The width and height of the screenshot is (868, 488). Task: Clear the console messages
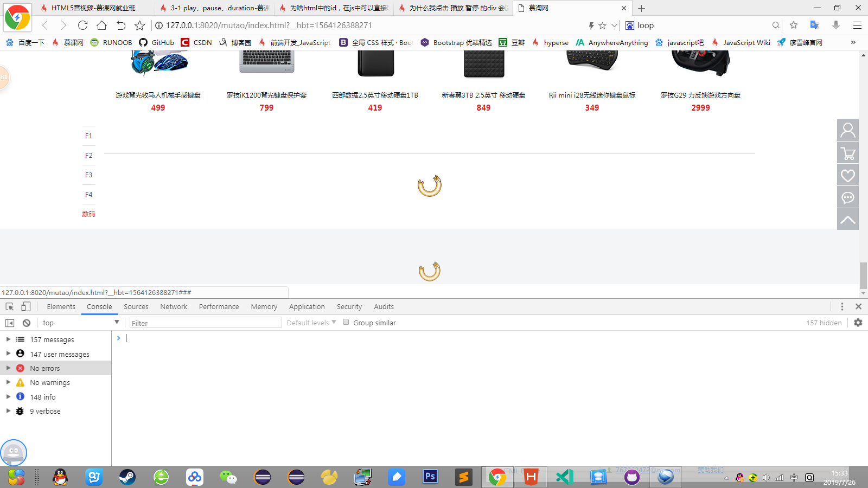coord(27,323)
